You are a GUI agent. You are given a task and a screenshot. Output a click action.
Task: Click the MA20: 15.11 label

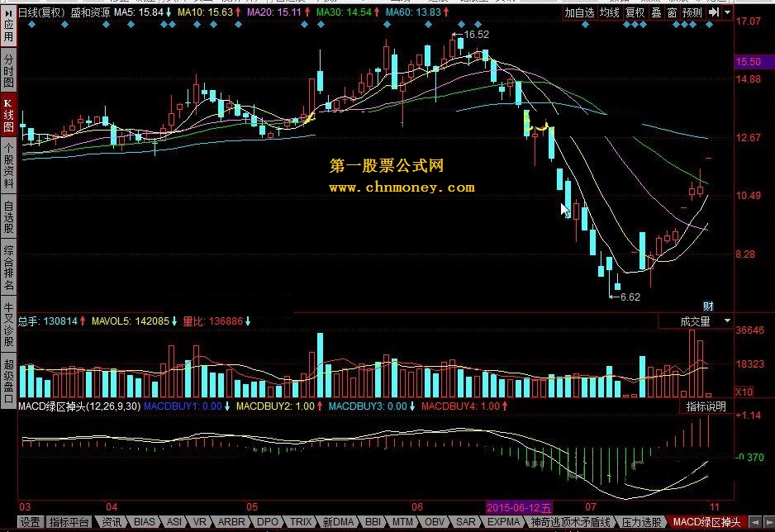pos(273,12)
